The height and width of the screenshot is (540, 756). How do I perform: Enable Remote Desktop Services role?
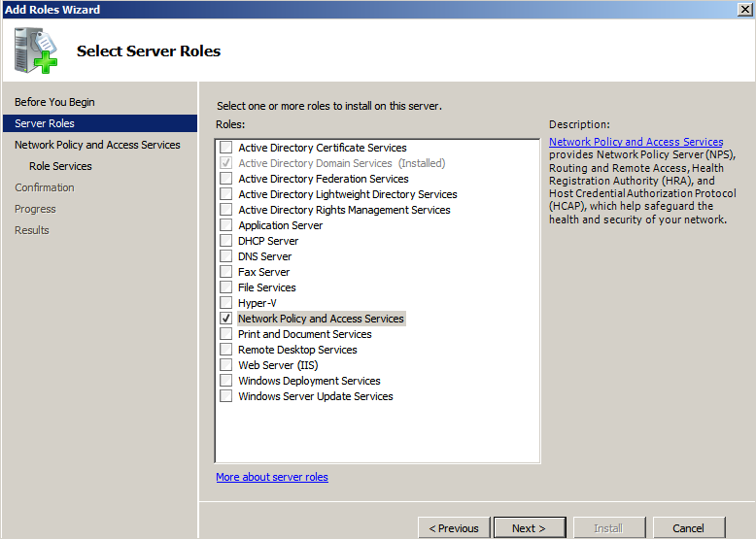(225, 350)
